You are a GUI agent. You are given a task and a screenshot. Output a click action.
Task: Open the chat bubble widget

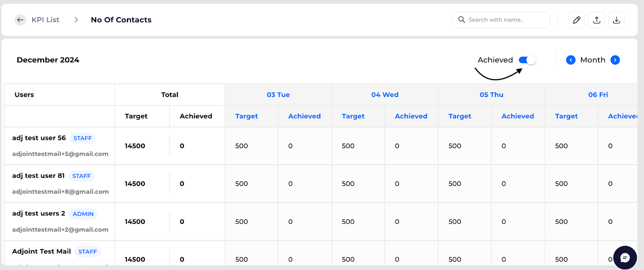tap(625, 258)
